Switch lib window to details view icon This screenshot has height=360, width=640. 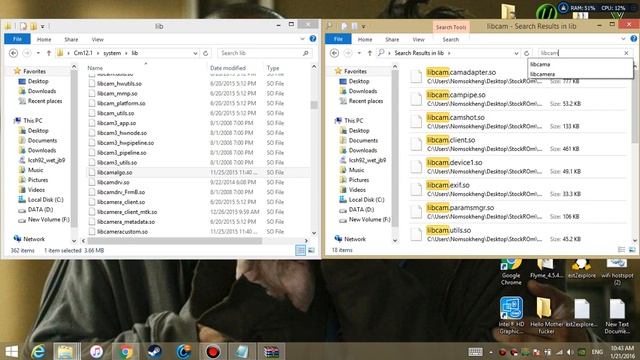click(300, 250)
